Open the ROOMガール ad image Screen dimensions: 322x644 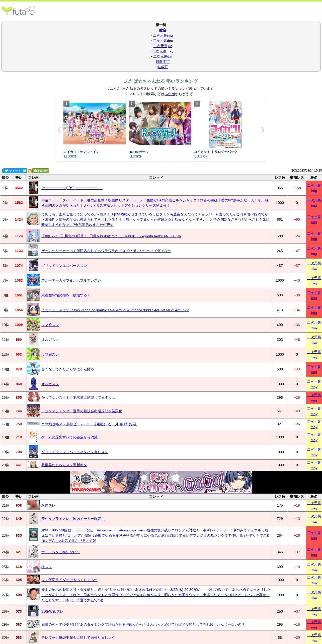point(160,123)
